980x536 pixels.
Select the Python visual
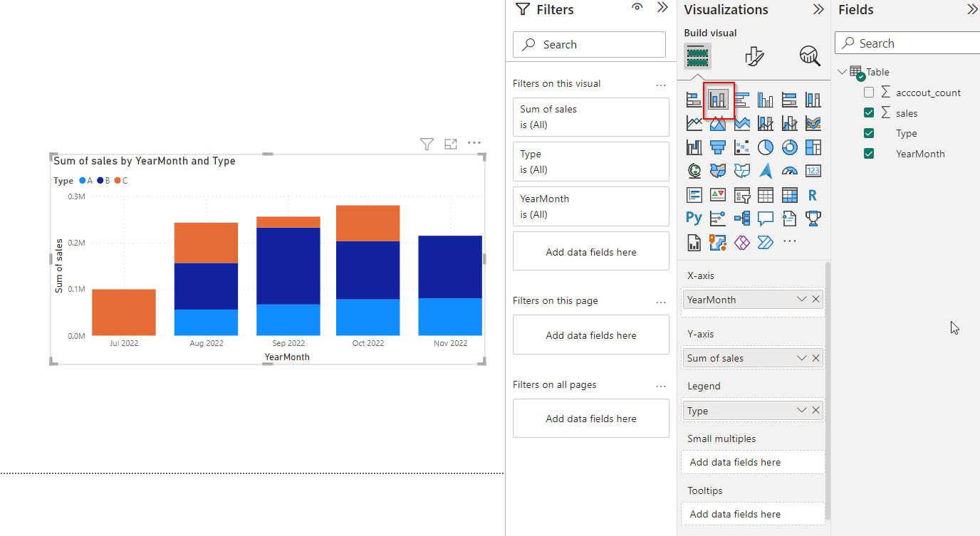click(694, 219)
